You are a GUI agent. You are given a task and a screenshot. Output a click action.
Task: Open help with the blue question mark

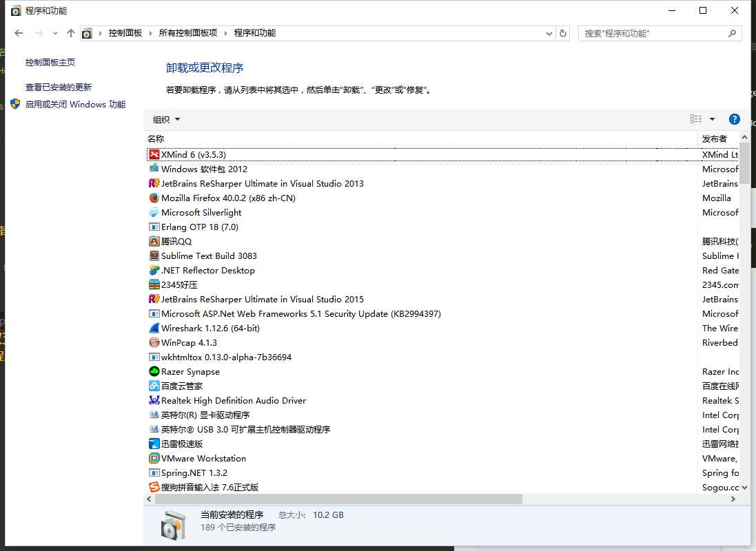click(735, 119)
